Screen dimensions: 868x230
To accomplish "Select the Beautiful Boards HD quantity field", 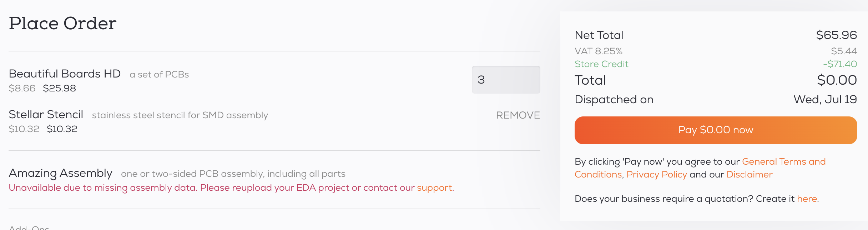I will click(x=506, y=80).
